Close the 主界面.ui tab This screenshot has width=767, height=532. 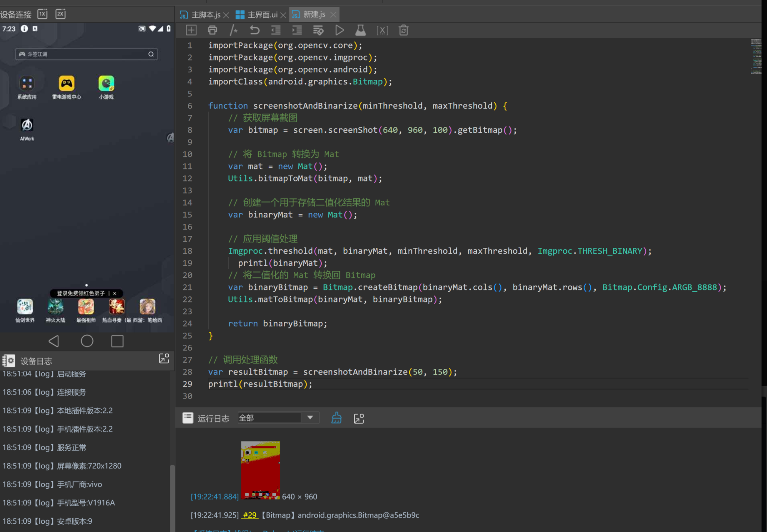pos(283,15)
